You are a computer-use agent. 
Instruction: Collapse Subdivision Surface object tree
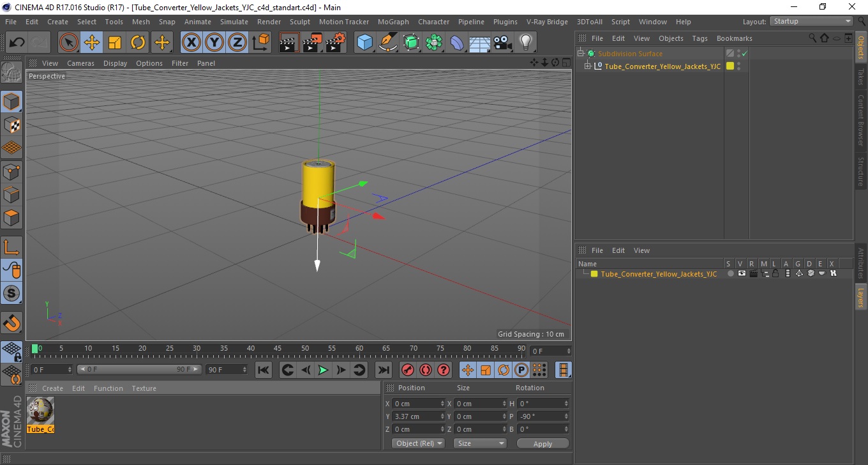pyautogui.click(x=580, y=54)
